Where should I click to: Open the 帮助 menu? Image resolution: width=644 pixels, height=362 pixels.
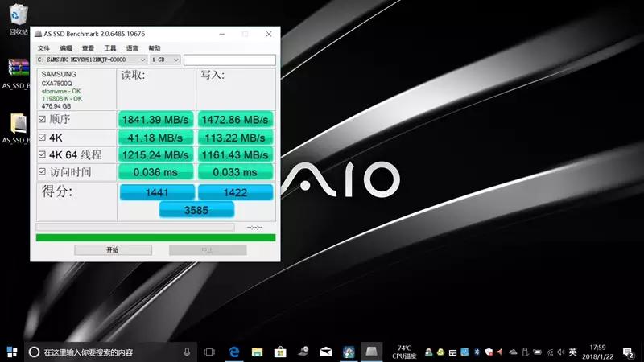click(x=155, y=48)
